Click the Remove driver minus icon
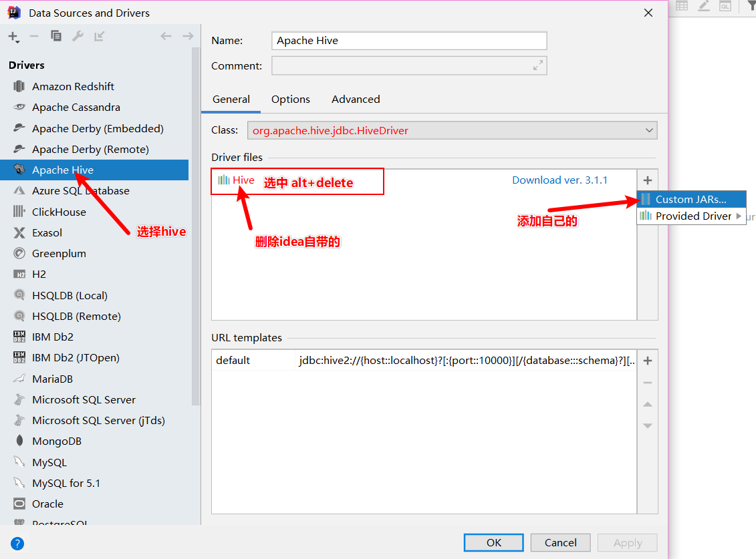Image resolution: width=756 pixels, height=559 pixels. click(x=33, y=37)
